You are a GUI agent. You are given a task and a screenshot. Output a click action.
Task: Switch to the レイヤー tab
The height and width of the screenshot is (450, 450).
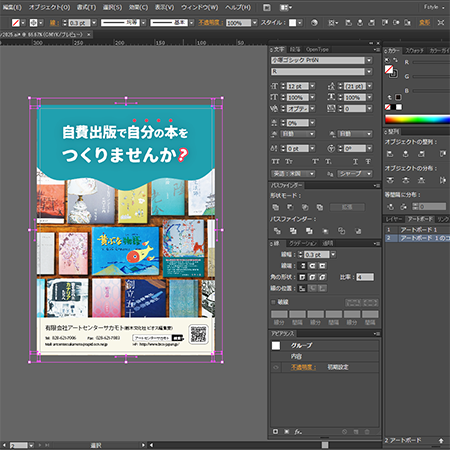pyautogui.click(x=394, y=219)
